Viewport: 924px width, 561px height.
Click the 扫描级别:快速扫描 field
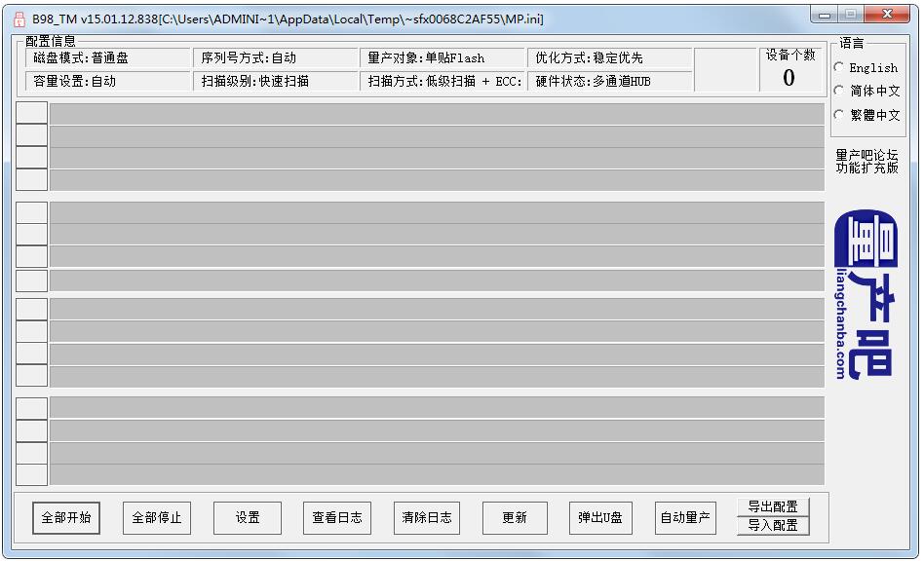[x=275, y=81]
